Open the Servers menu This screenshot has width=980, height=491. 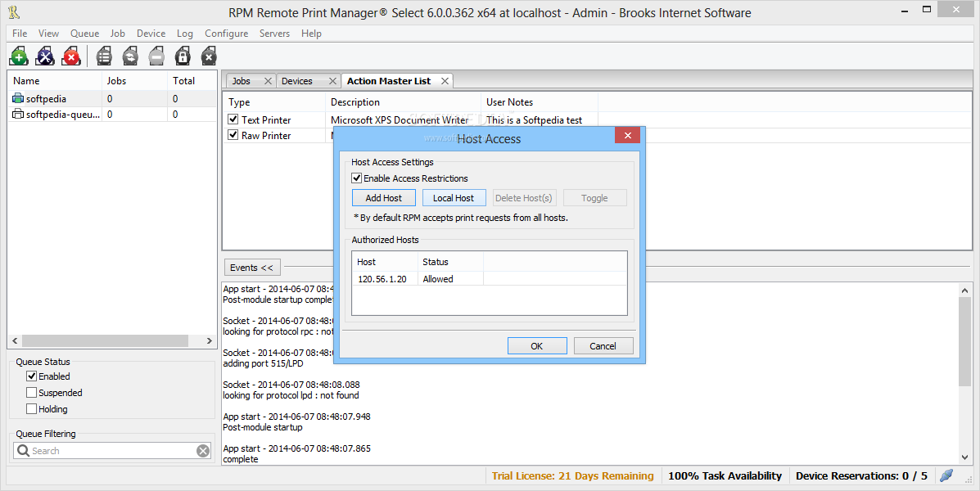[274, 33]
